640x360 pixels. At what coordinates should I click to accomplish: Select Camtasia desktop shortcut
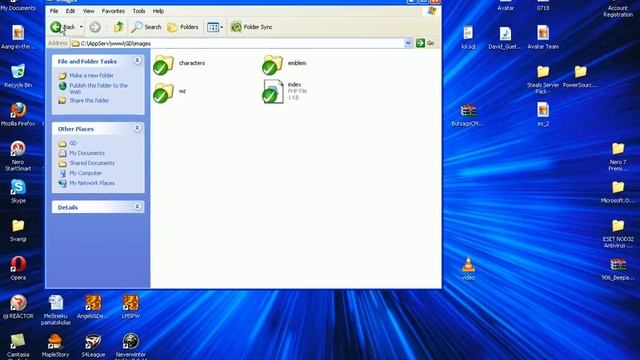pos(18,346)
